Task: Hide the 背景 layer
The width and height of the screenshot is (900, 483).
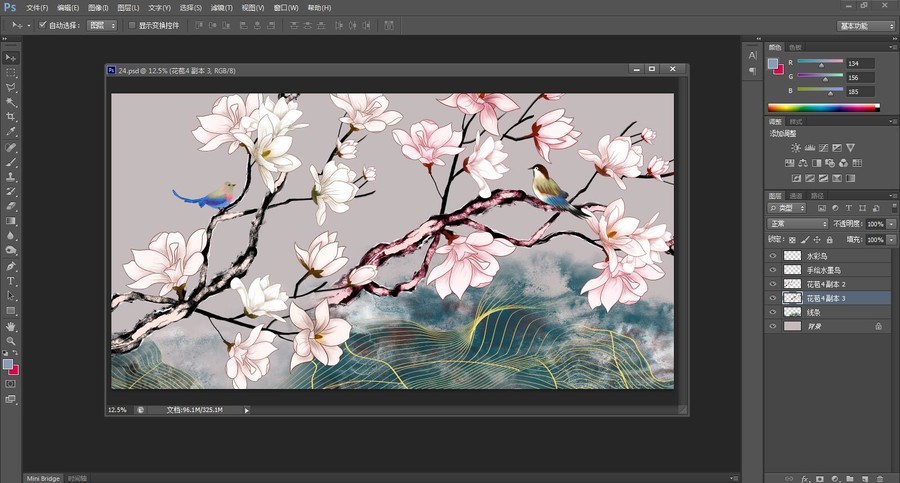Action: click(x=773, y=326)
